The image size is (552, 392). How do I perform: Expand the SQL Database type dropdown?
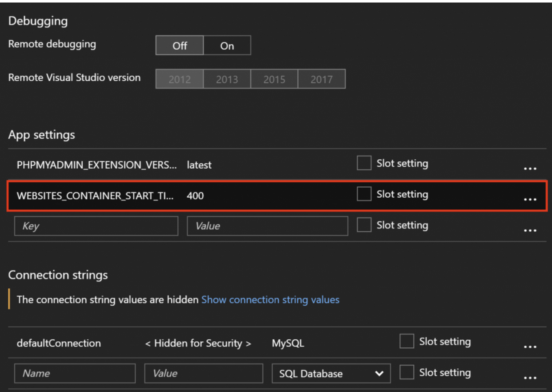coord(331,373)
